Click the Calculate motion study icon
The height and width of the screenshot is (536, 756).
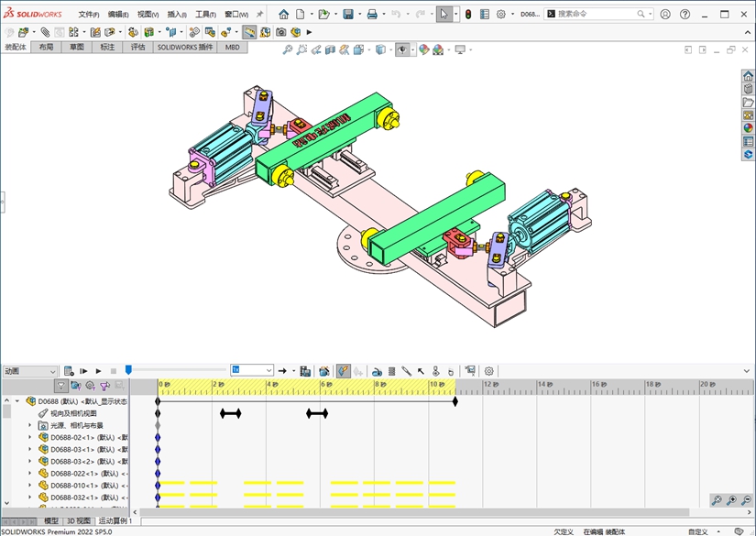coord(69,371)
